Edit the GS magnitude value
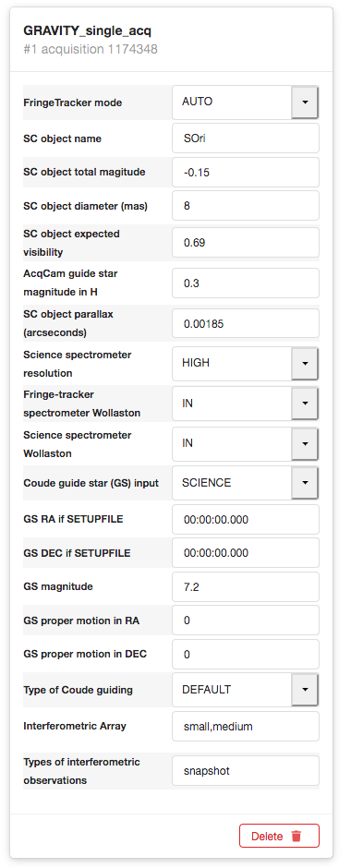The width and height of the screenshot is (351, 868). pyautogui.click(x=246, y=586)
